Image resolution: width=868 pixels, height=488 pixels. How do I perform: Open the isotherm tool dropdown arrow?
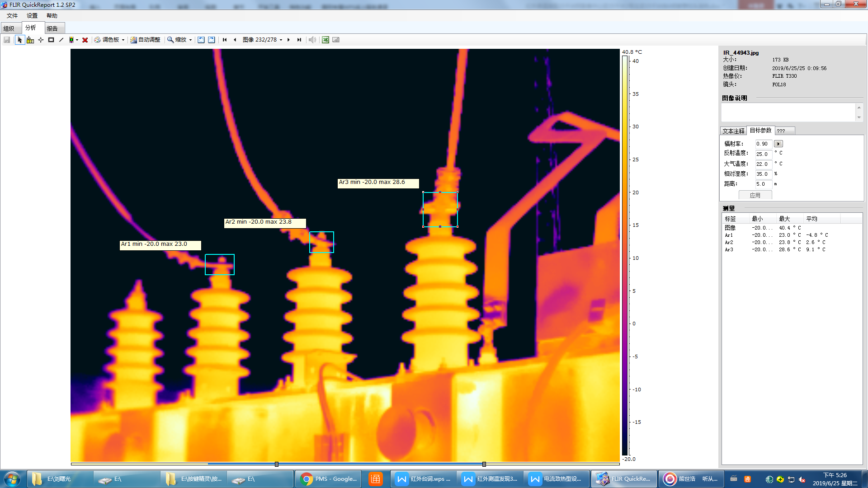(x=77, y=40)
